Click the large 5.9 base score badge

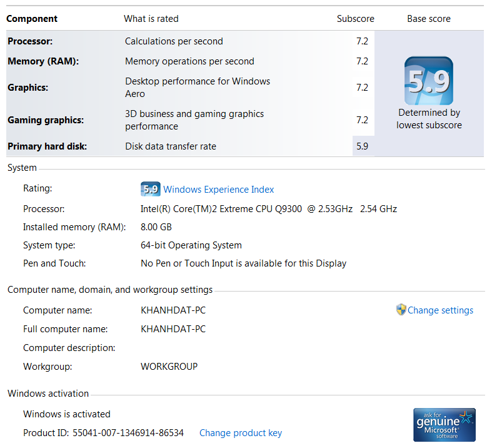click(x=429, y=81)
